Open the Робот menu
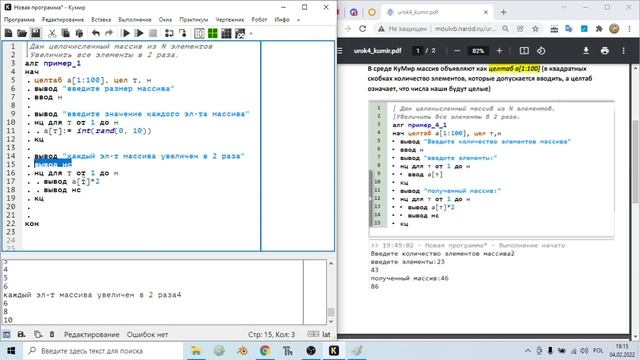640x360 pixels. click(x=259, y=20)
